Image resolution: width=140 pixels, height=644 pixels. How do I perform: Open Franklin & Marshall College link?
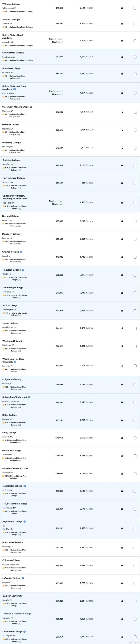(x=17, y=613)
